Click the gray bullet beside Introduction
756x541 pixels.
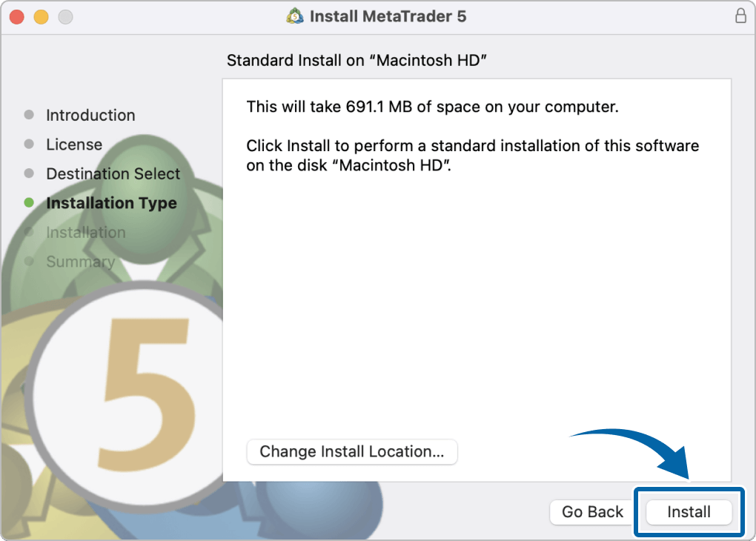click(29, 115)
